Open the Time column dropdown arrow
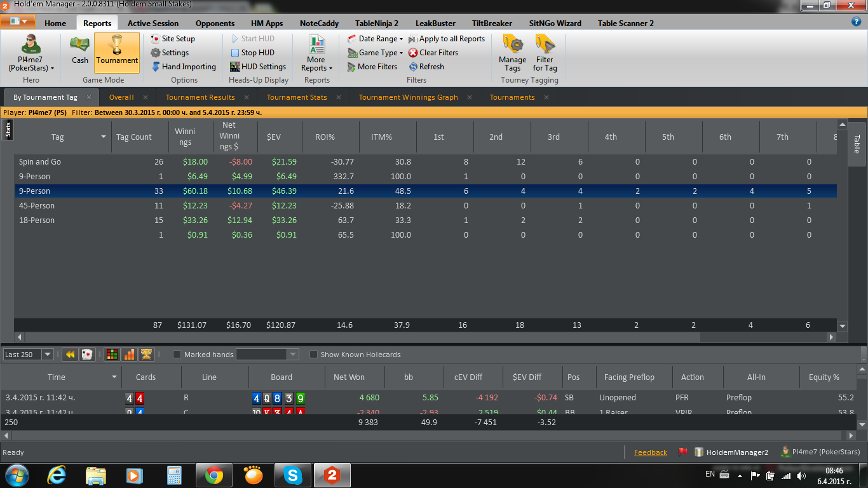 [x=114, y=377]
